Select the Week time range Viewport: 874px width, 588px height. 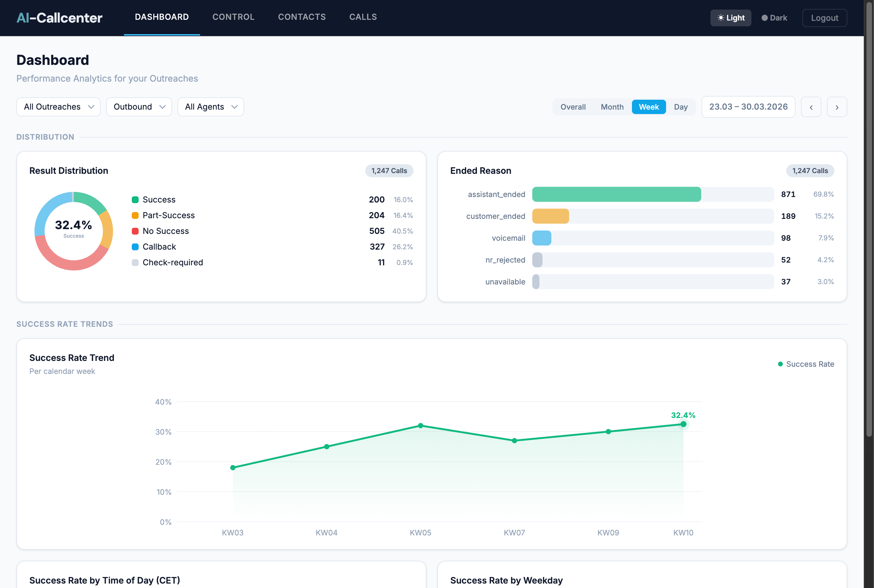pyautogui.click(x=648, y=107)
